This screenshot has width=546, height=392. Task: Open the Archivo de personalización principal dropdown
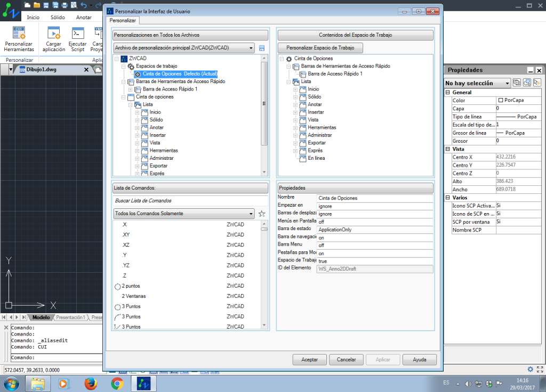click(x=184, y=48)
